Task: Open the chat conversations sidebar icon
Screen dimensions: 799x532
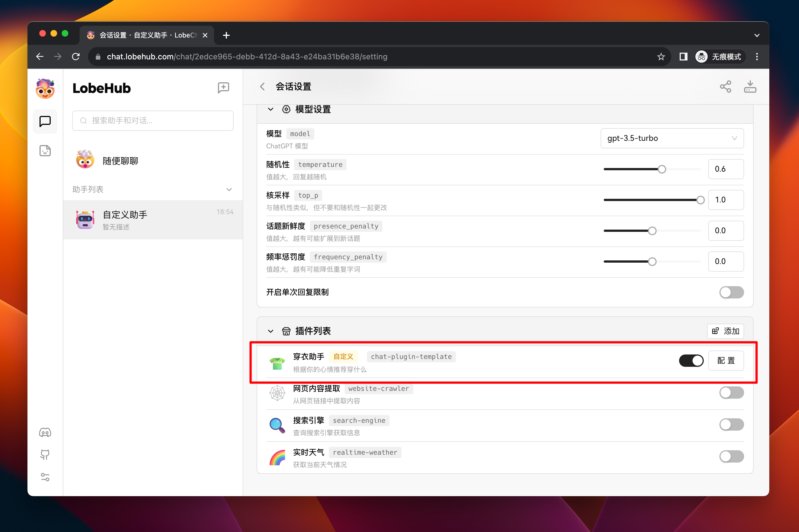Action: (45, 121)
